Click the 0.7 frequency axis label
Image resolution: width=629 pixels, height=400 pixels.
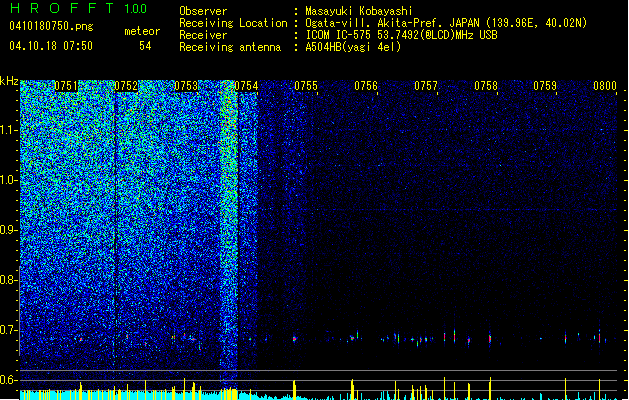[9, 330]
